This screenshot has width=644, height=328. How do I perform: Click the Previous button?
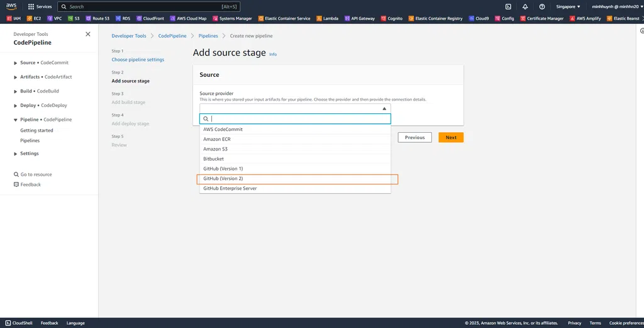(x=414, y=137)
